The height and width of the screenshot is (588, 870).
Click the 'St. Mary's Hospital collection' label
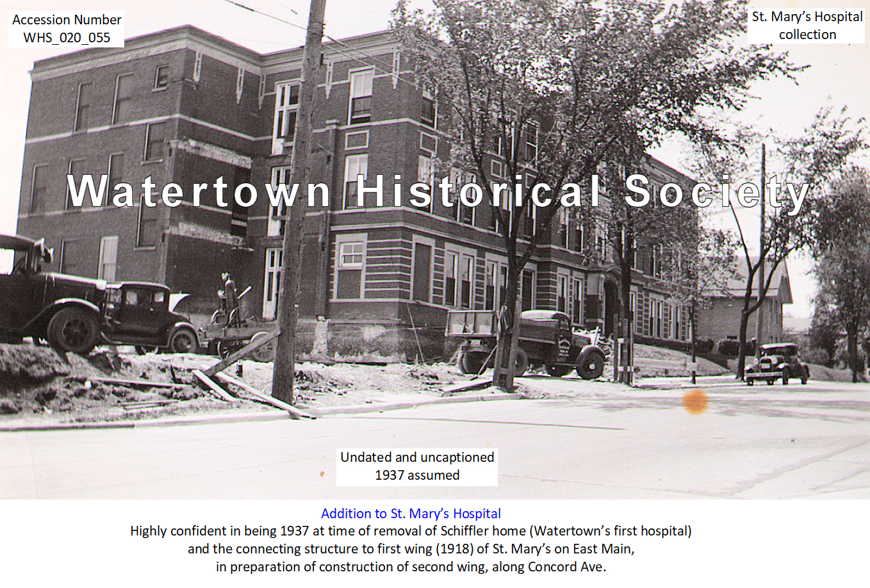point(807,26)
